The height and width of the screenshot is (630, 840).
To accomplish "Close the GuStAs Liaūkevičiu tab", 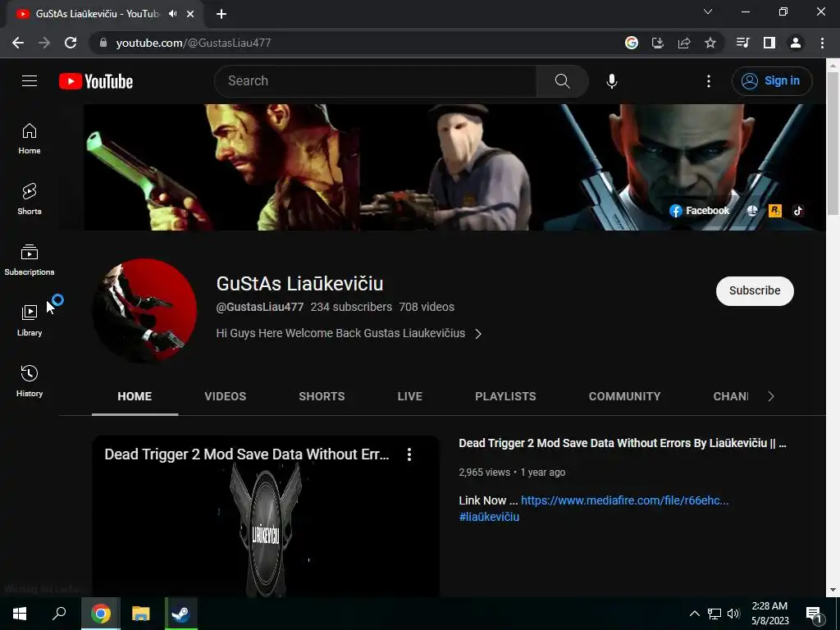I will tap(190, 14).
